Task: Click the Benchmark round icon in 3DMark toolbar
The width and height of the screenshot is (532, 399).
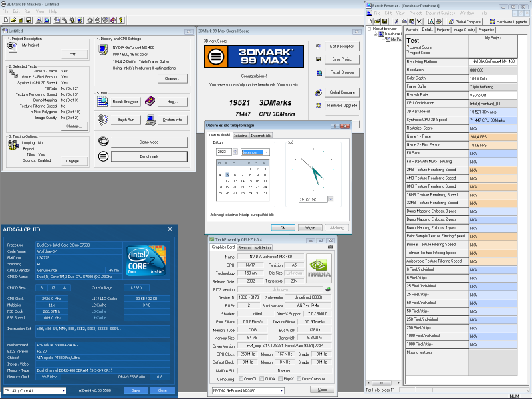Action: 98,20
